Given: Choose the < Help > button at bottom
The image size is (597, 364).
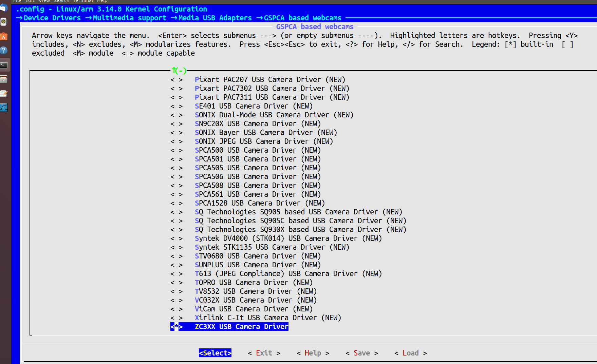Looking at the screenshot, I should click(x=313, y=353).
